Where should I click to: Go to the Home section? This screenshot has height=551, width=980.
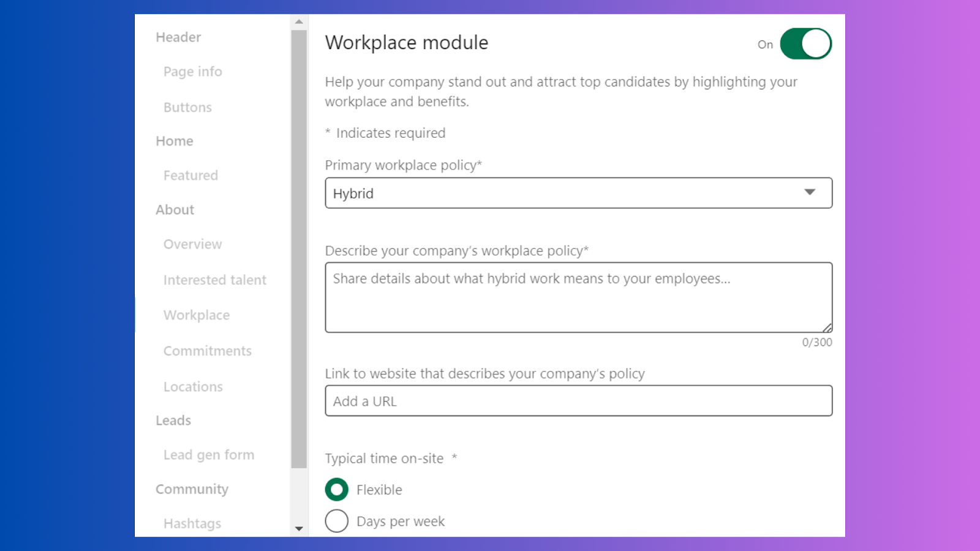[175, 141]
